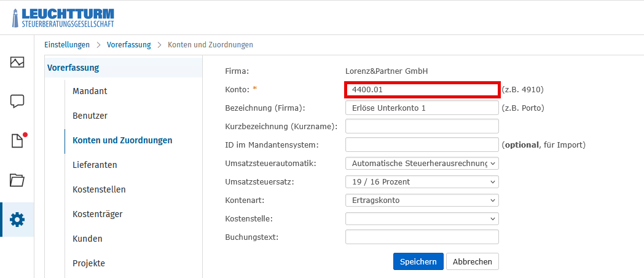
Task: Click the Leuchtturm Steuerberatungsgesellschaft logo
Action: coord(63,18)
